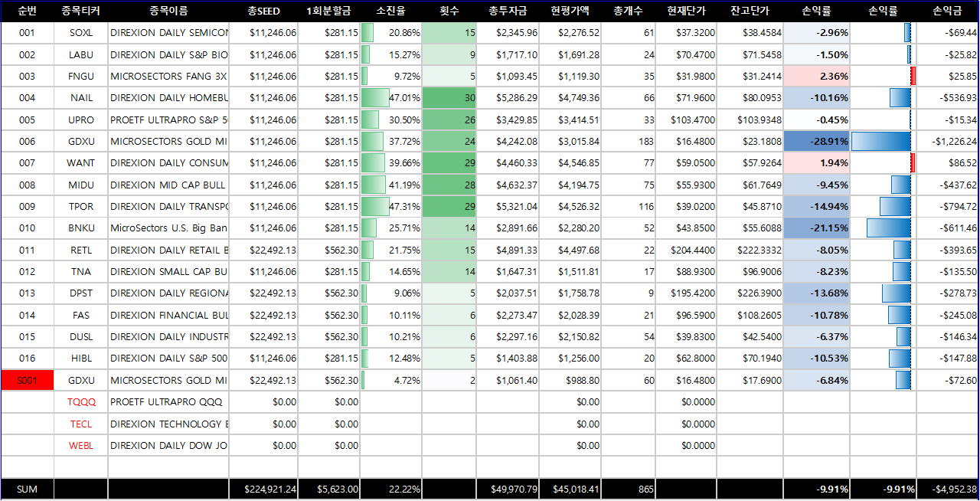Click the 1회분할금 column header
Viewport: 980px width, 501px height.
coord(328,11)
